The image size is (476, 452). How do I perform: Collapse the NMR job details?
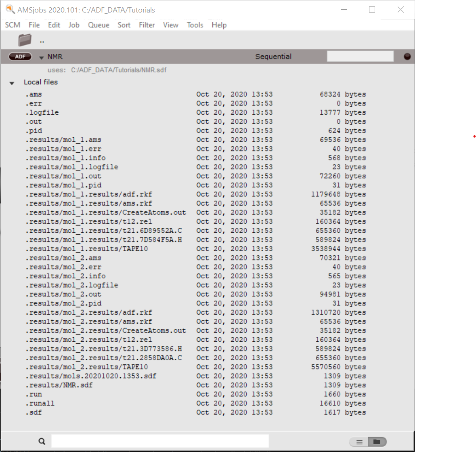point(41,57)
